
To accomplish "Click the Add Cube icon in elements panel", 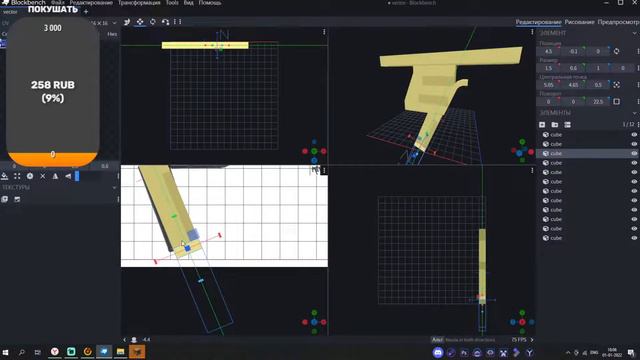I will (542, 124).
